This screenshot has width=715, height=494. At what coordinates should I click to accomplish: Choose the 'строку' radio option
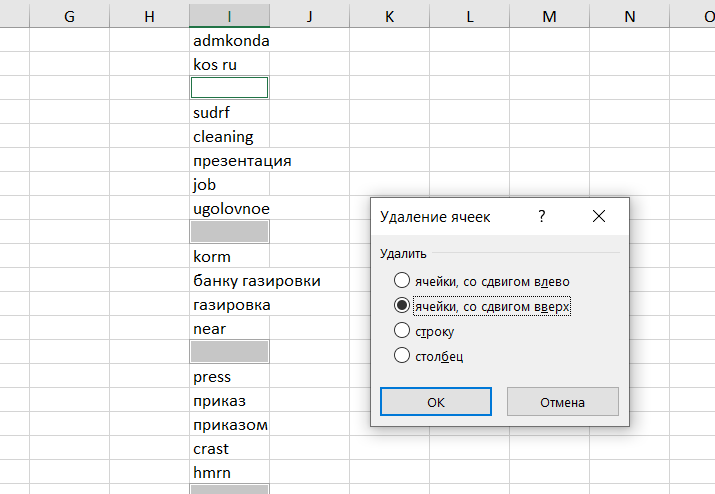coord(402,330)
